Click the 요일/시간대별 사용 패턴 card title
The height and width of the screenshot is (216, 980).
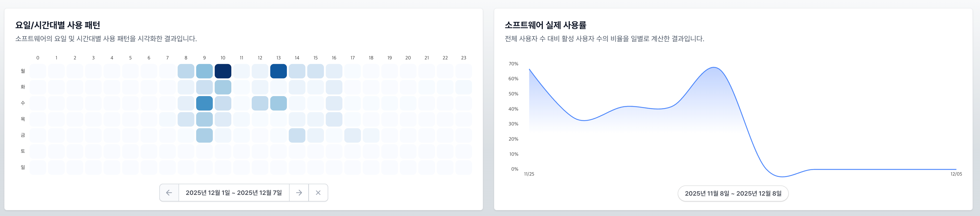[58, 25]
